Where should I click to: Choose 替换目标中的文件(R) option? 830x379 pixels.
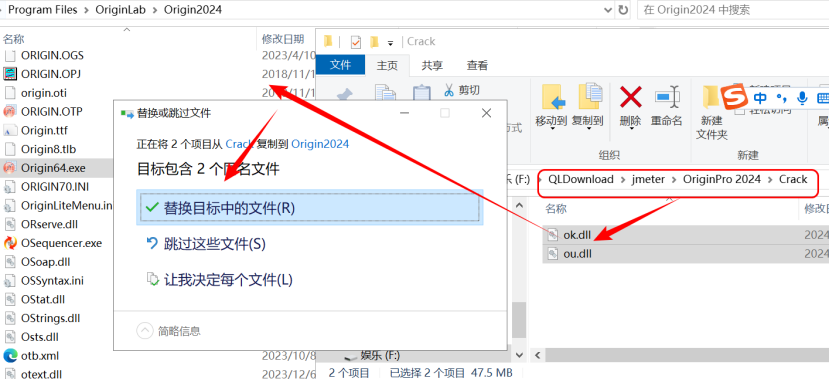[x=310, y=208]
